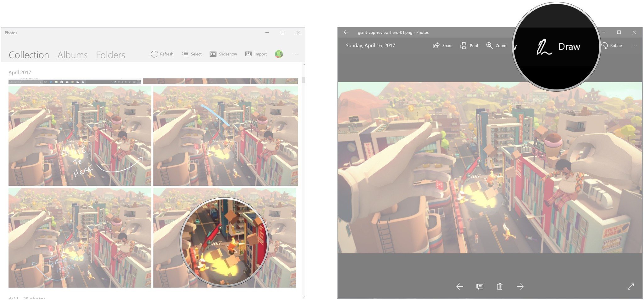
Task: Switch to the Collection tab
Action: 29,55
